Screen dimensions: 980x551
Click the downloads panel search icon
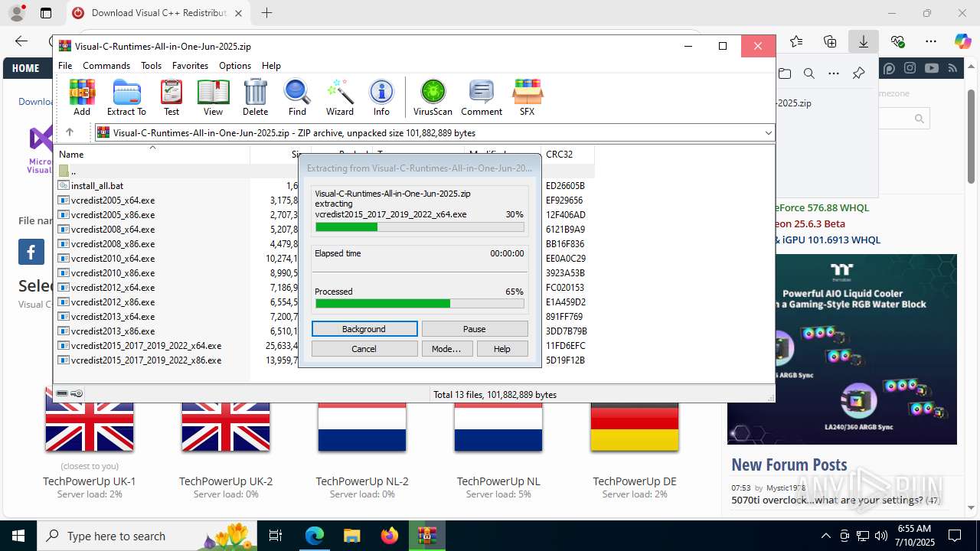(809, 73)
